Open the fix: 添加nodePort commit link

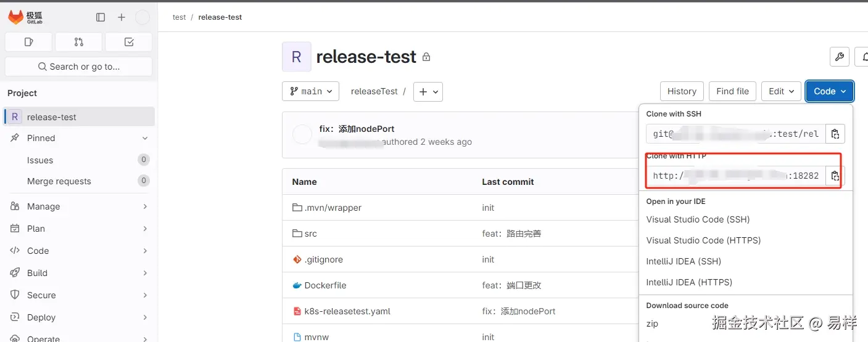357,129
